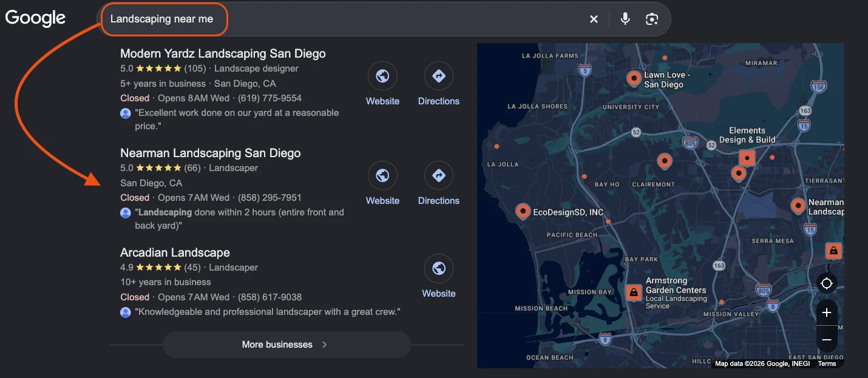This screenshot has width=868, height=378.
Task: Click the Pacific Beach label on map
Action: point(572,235)
